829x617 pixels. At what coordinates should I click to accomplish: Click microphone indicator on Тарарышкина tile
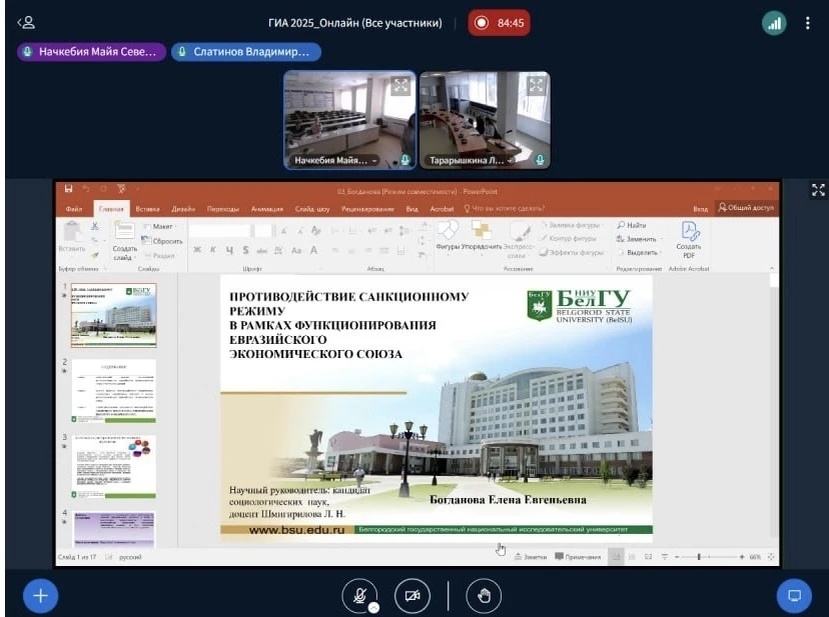(540, 160)
